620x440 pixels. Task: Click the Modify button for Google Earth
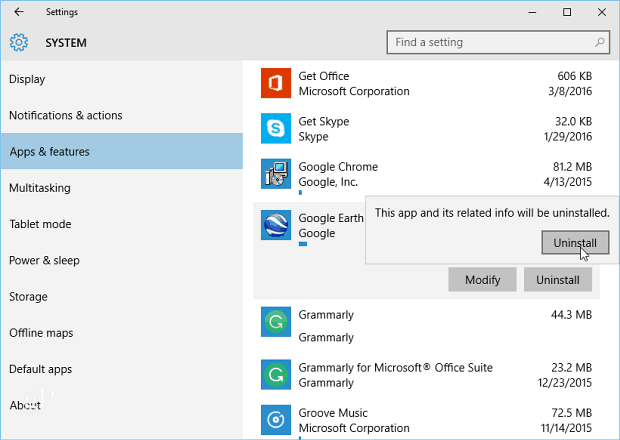pyautogui.click(x=482, y=279)
